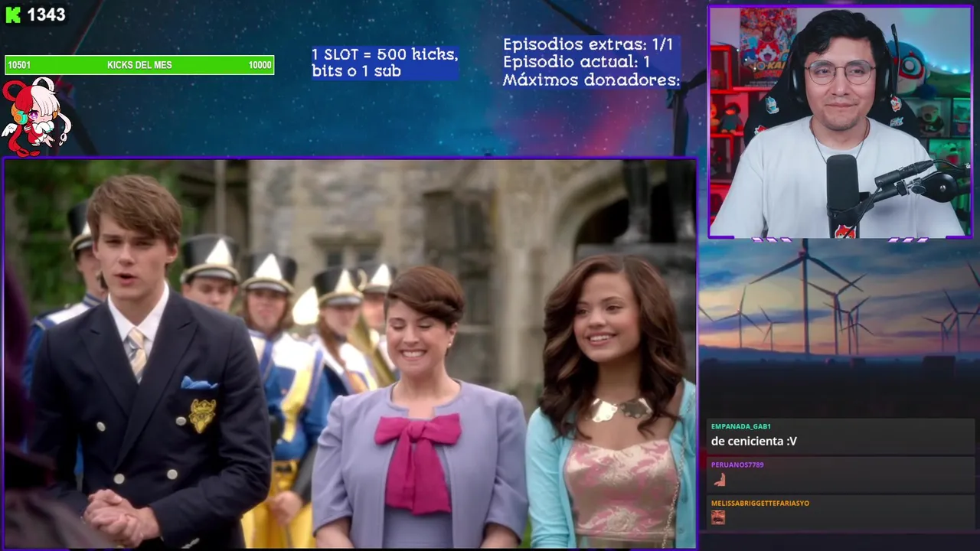Screen dimensions: 980x551
Task: Click the green Kick logo icon
Action: coord(12,15)
